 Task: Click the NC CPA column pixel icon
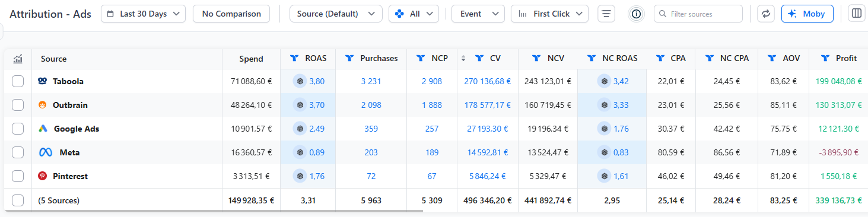(x=709, y=58)
